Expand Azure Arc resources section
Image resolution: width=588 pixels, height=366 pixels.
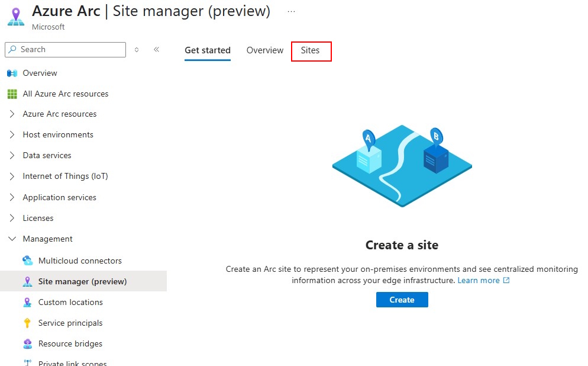coord(12,114)
